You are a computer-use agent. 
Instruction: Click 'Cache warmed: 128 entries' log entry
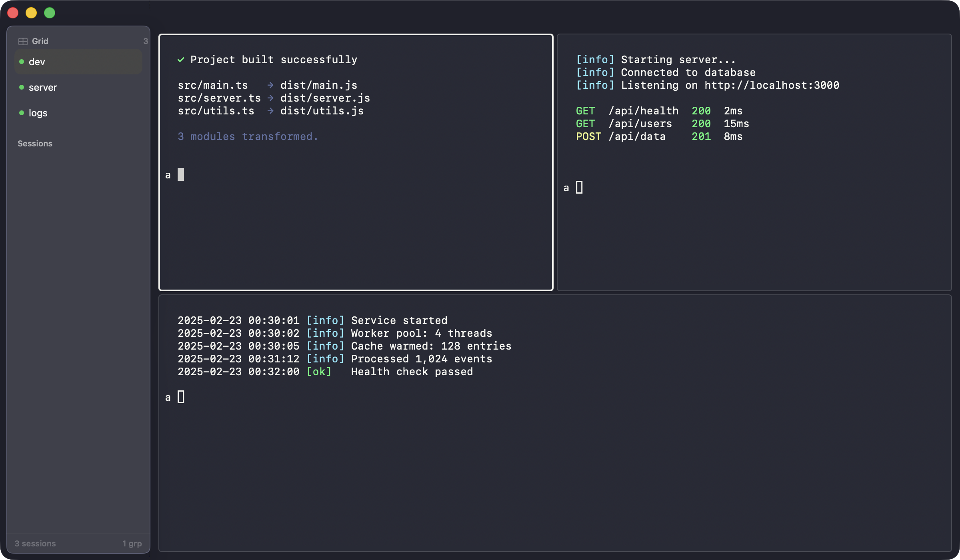[431, 346]
